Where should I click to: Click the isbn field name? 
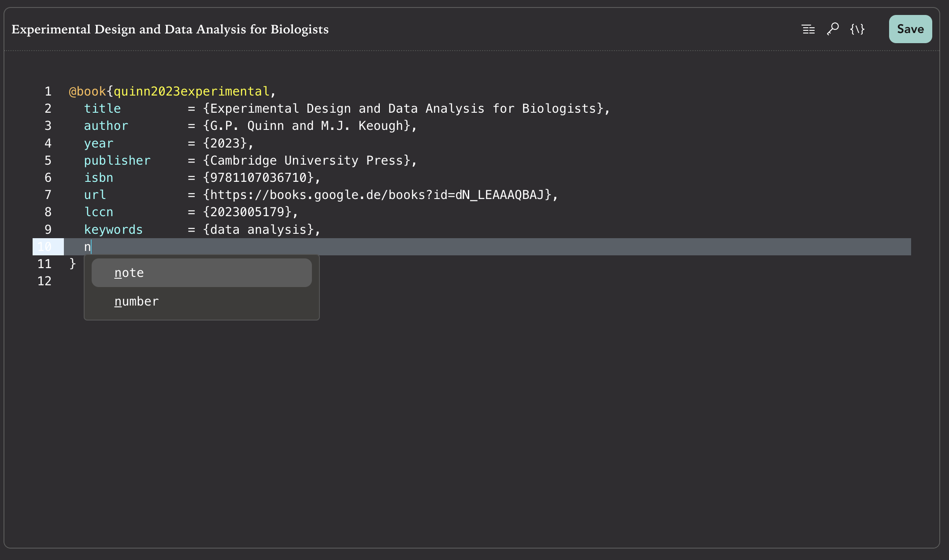[x=99, y=177]
